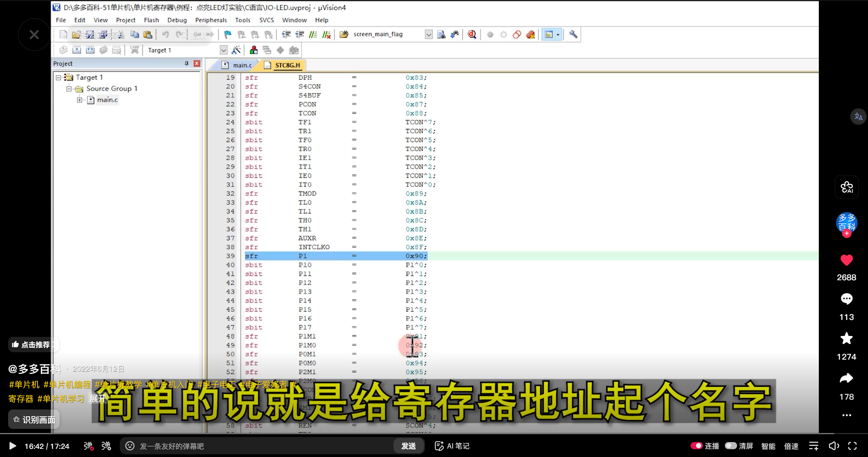
Task: Collapse the Source Group 1 folder
Action: pyautogui.click(x=69, y=89)
